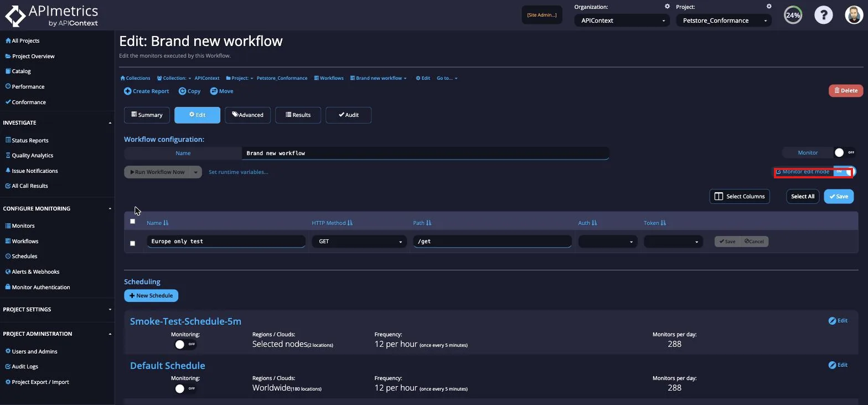Sort by HTTP Method column icon
868x405 pixels.
tap(350, 223)
